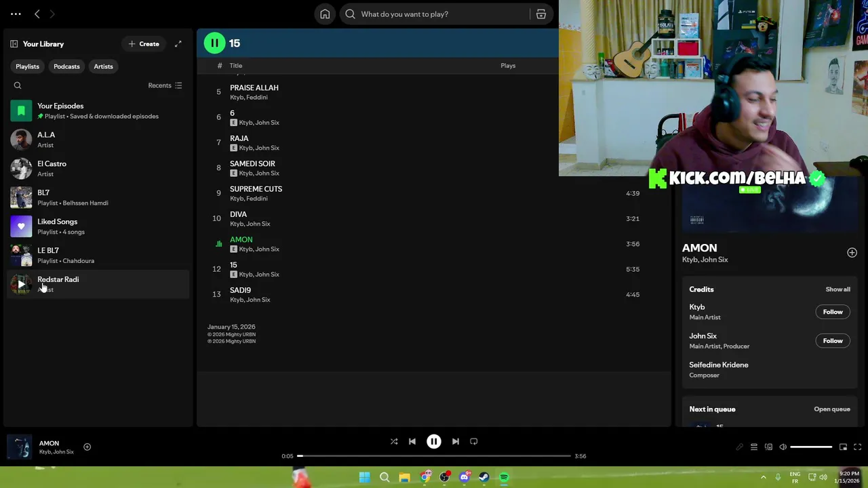Open the Home page icon
The height and width of the screenshot is (488, 868).
tap(325, 14)
